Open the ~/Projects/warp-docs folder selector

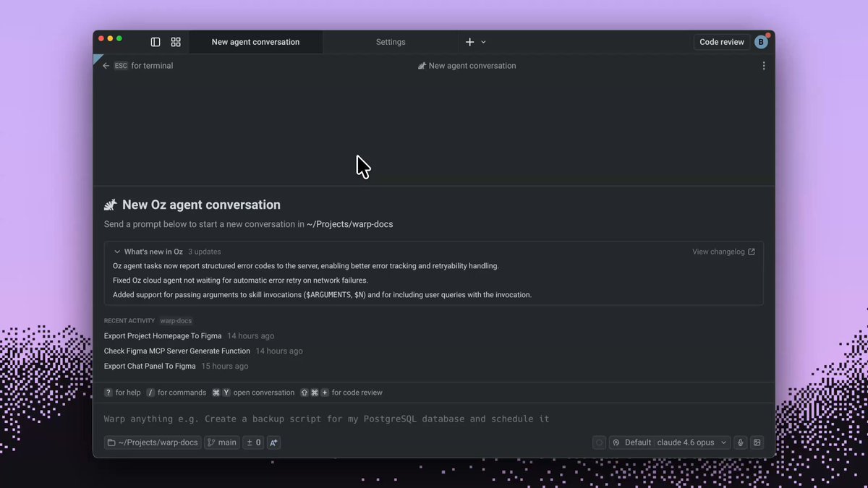[153, 442]
